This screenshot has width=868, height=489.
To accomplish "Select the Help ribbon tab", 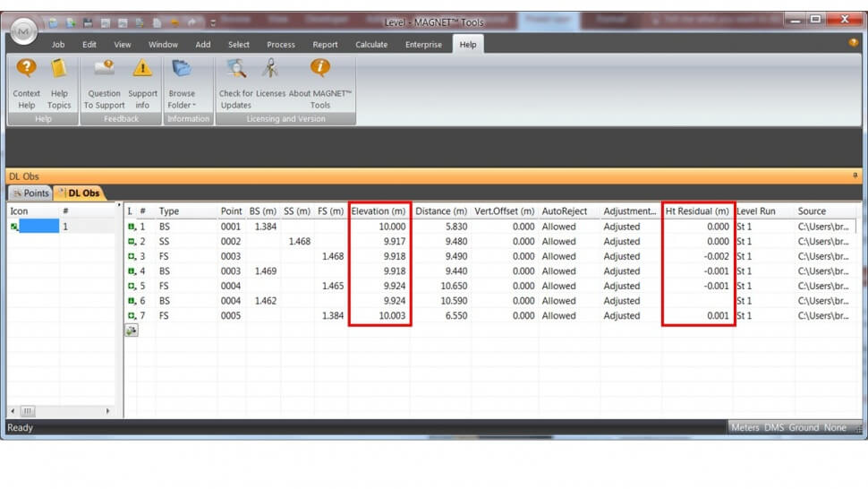I will pyautogui.click(x=468, y=44).
